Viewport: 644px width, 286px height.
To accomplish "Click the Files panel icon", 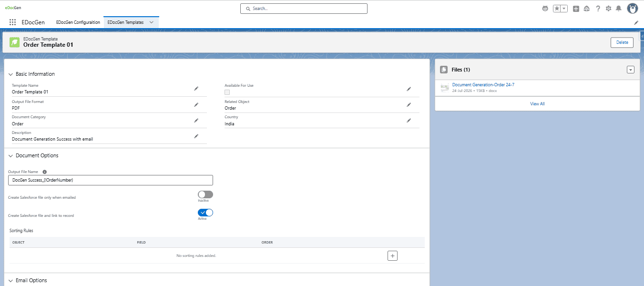I will point(444,70).
